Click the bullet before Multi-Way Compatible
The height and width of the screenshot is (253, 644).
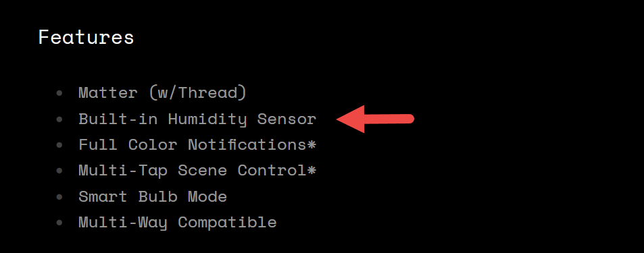(59, 223)
